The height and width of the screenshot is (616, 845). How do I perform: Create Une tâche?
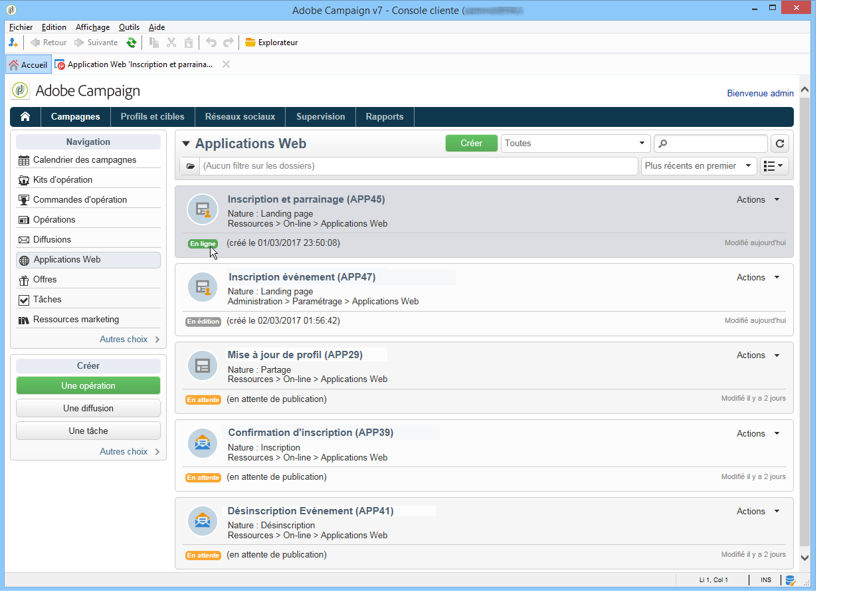pos(88,431)
